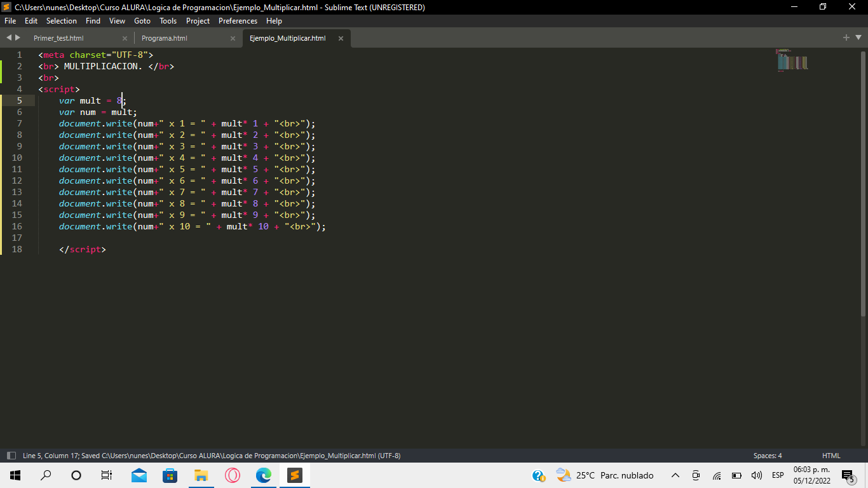Open Cortana circle icon

pyautogui.click(x=76, y=475)
